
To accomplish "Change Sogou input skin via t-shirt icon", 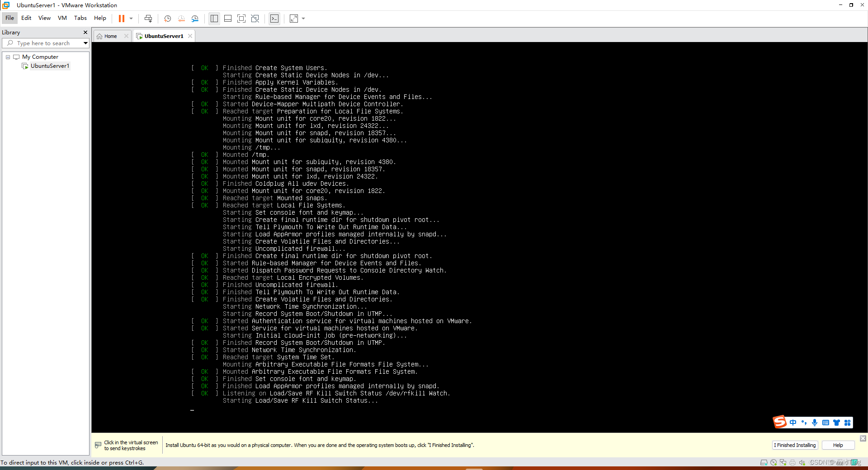I will [837, 423].
